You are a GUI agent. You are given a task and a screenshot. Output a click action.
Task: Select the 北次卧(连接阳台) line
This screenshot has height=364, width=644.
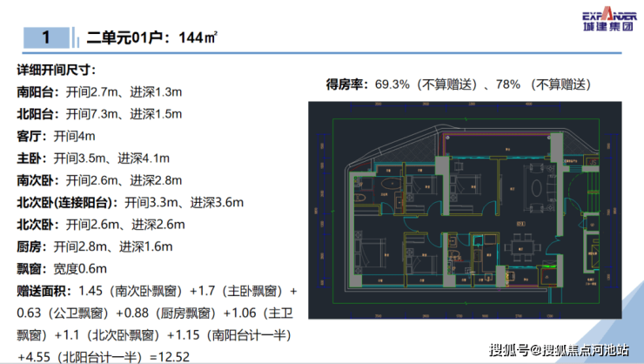click(x=131, y=203)
